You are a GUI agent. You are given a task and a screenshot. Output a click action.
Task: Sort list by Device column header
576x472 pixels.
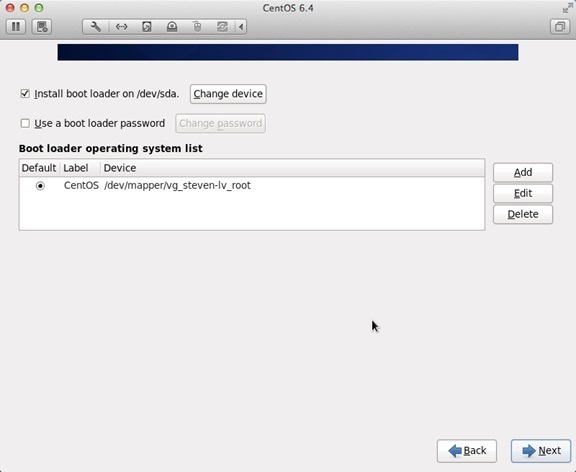coord(292,168)
